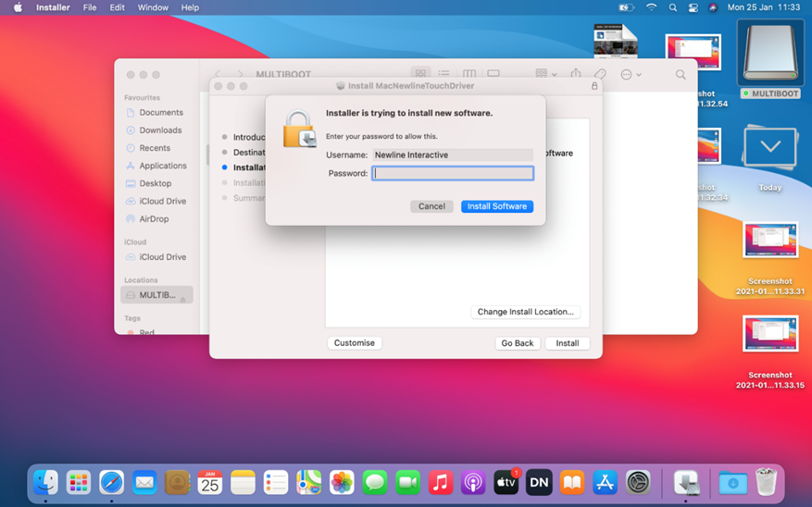Viewport: 812px width, 507px height.
Task: Click the Tags icon in Finder toolbar
Action: point(600,74)
